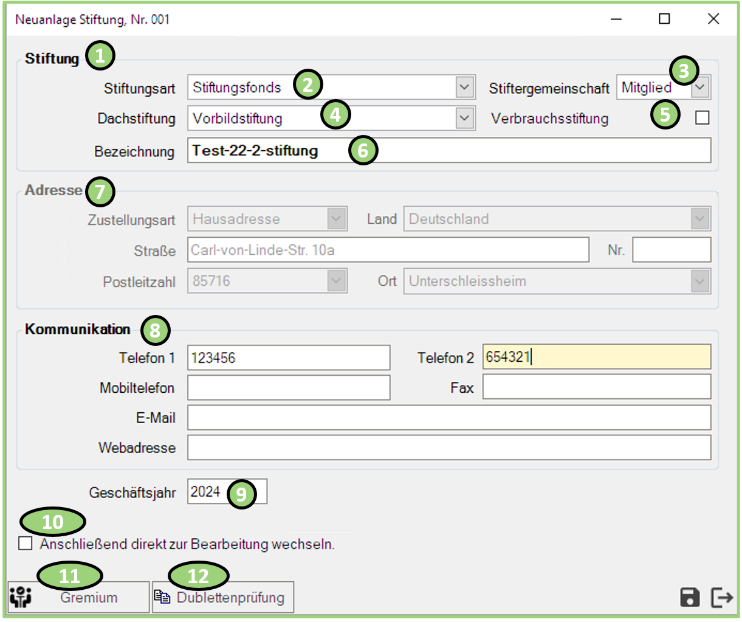The height and width of the screenshot is (622, 742).
Task: Click the E-Mail input field
Action: click(448, 417)
